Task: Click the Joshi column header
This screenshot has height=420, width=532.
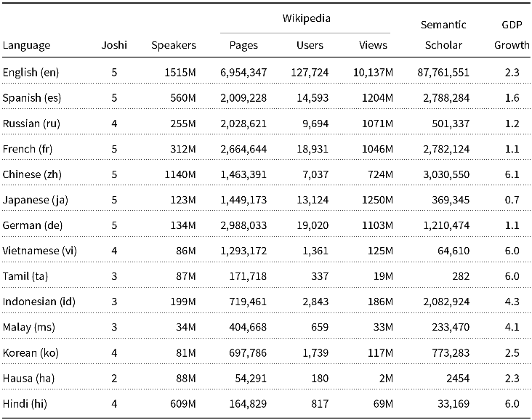Action: pyautogui.click(x=114, y=45)
